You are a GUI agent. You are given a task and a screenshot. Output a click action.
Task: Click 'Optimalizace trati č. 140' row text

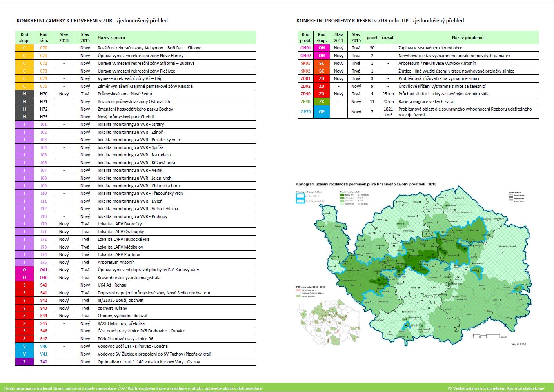(x=149, y=362)
